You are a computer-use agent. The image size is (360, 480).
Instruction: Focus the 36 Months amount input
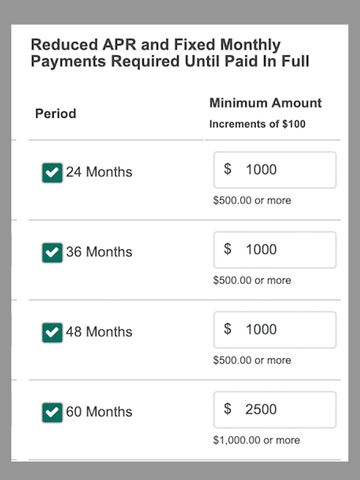275,250
